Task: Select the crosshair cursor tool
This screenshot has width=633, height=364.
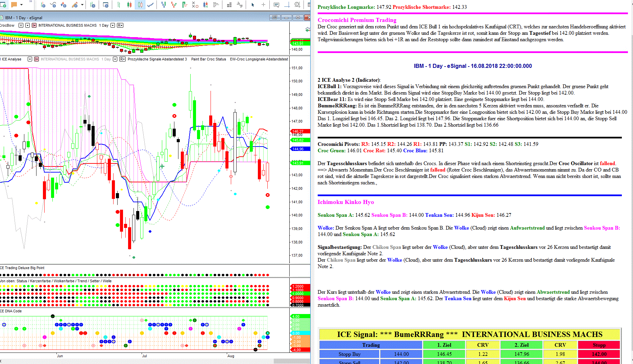Action: 263,5
